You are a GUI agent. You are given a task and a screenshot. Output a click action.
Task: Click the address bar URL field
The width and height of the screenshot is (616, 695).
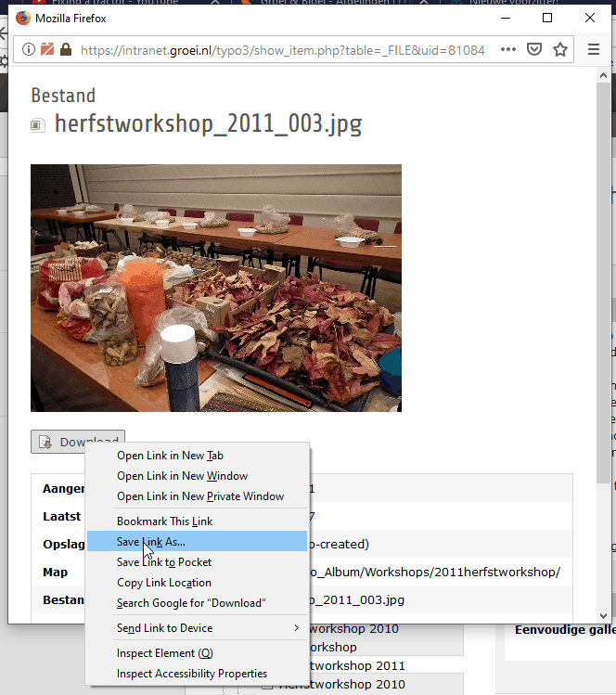click(278, 49)
